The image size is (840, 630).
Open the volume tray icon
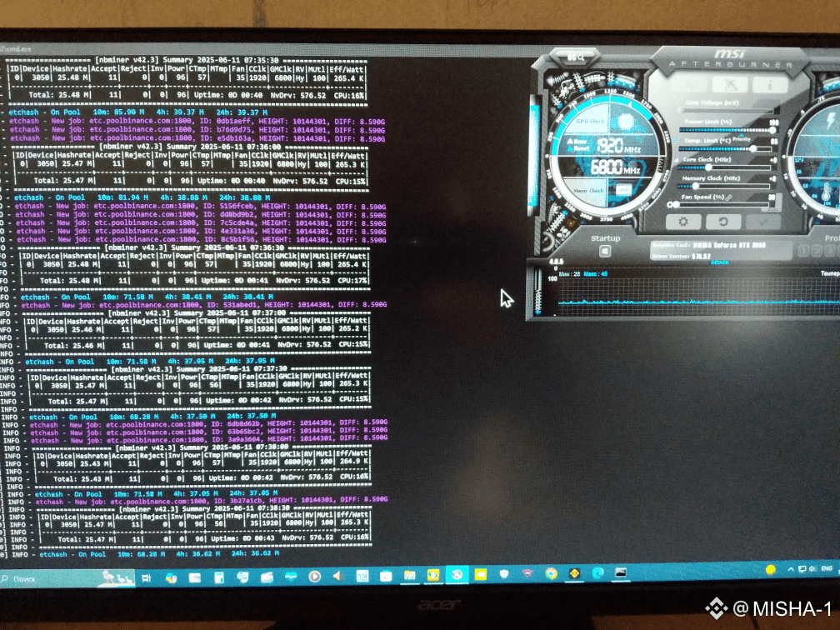pos(812,569)
